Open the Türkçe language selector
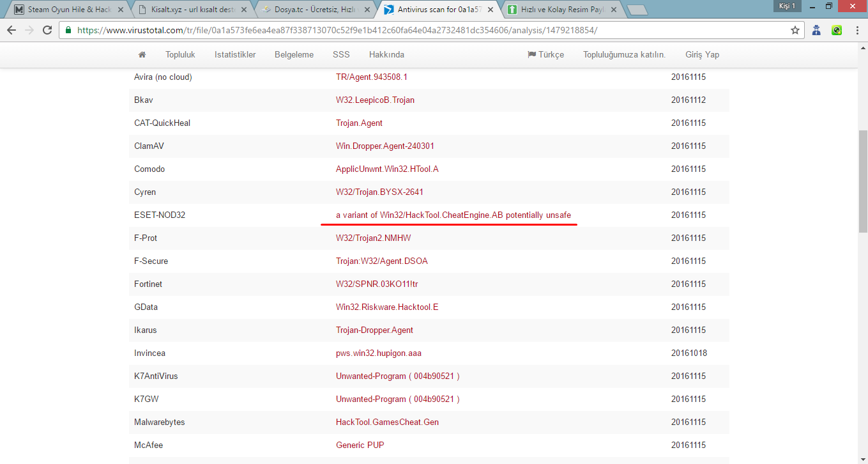Image resolution: width=868 pixels, height=464 pixels. 545,54
